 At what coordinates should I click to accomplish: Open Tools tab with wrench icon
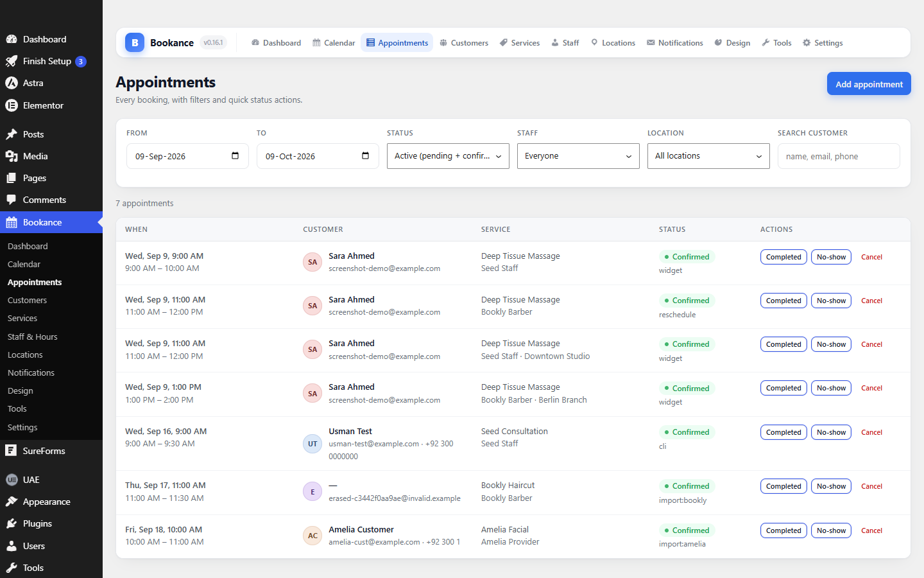coord(776,43)
